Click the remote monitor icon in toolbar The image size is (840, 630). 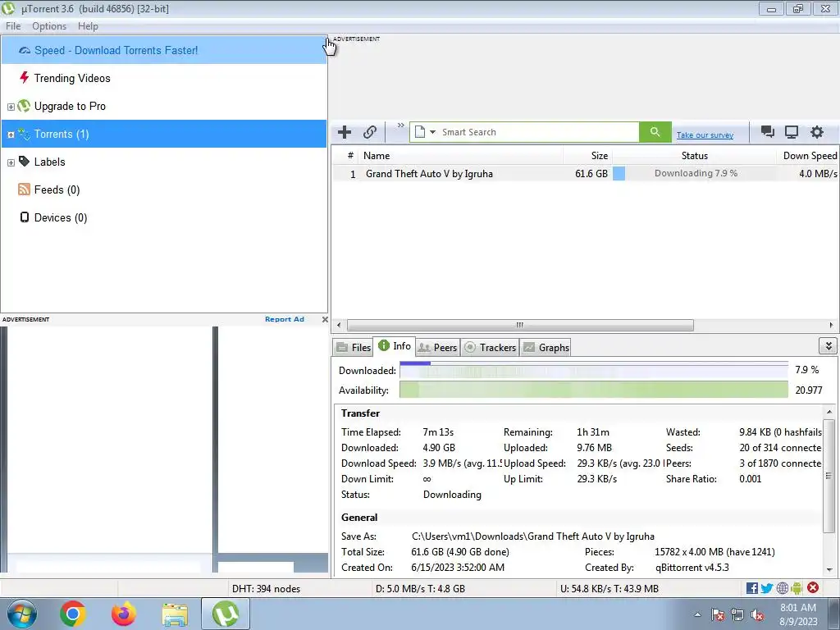point(792,132)
